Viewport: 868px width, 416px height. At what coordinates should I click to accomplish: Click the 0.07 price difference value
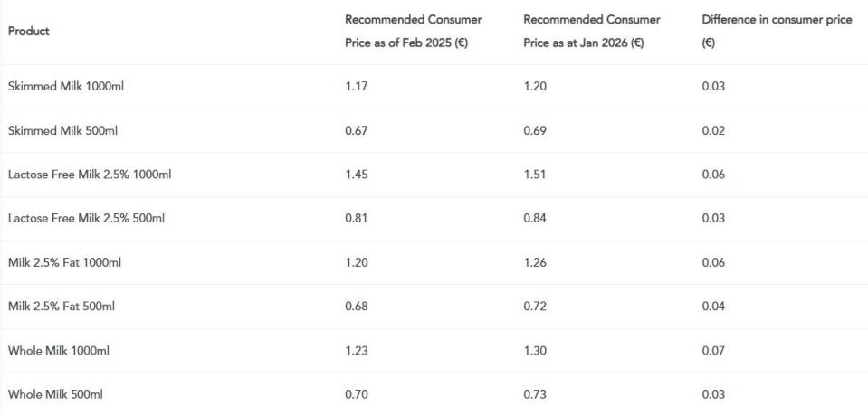tap(713, 350)
